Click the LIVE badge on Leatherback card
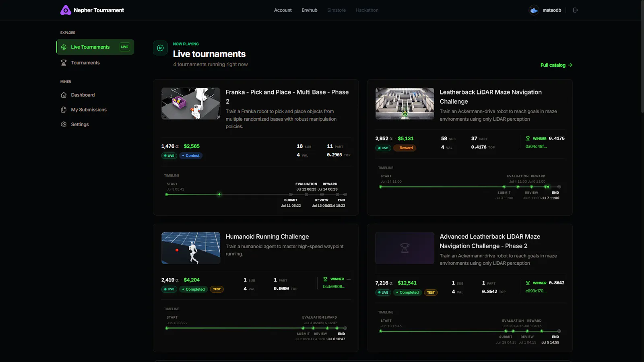Image resolution: width=644 pixels, height=362 pixels. click(383, 148)
